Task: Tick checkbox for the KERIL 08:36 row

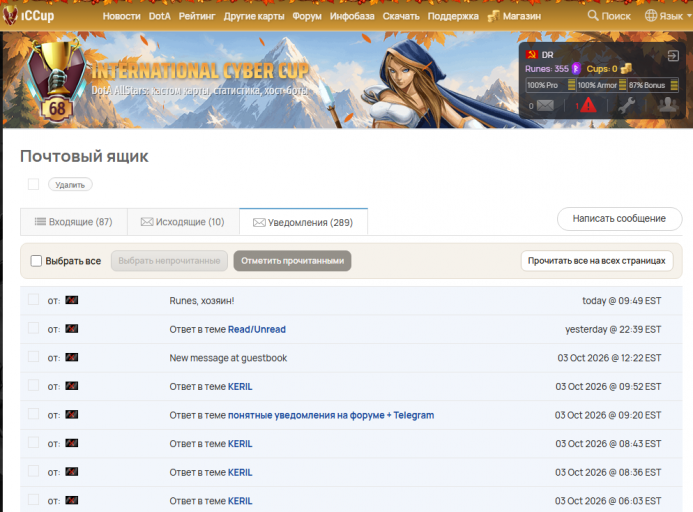Action: (x=34, y=471)
